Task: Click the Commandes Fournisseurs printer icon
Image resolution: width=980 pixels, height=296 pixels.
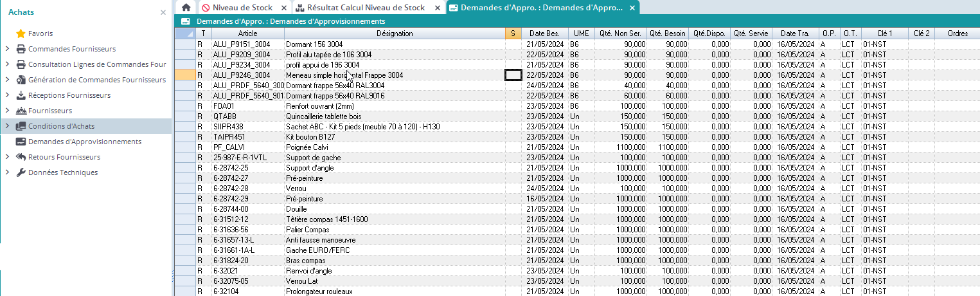Action: (21, 49)
